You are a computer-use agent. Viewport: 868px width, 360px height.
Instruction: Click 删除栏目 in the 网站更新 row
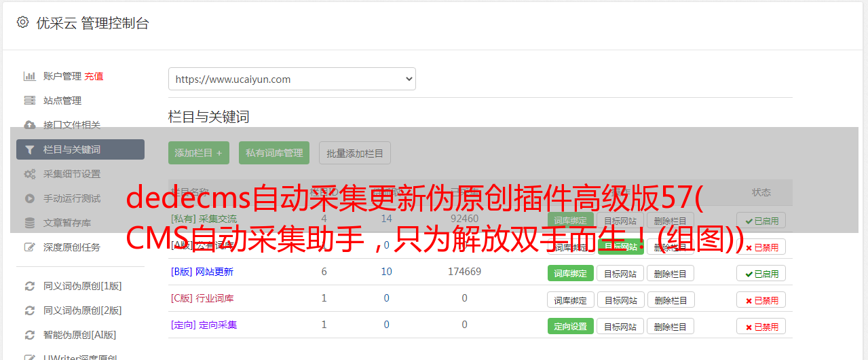coord(670,273)
